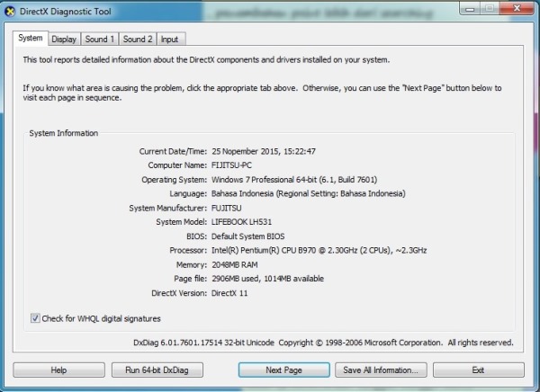The width and height of the screenshot is (540, 392).
Task: Switch to the Display tab
Action: (64, 40)
